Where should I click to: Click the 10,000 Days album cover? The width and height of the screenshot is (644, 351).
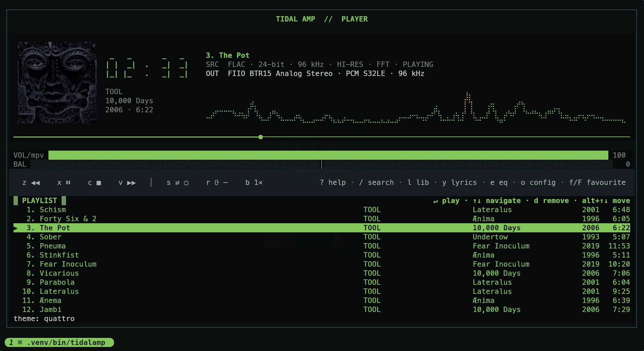point(57,82)
